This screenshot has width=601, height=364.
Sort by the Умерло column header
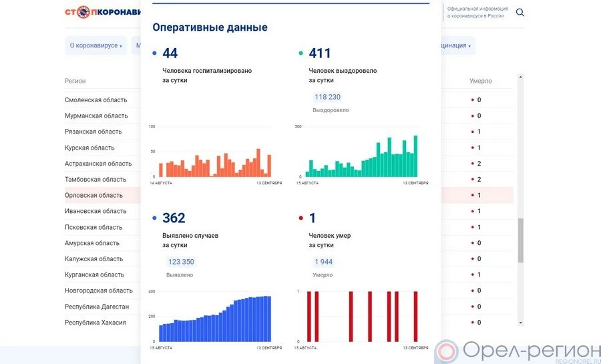point(480,81)
